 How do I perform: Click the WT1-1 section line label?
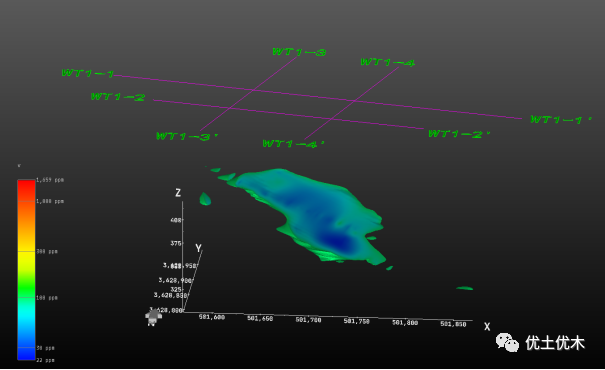coord(88,73)
